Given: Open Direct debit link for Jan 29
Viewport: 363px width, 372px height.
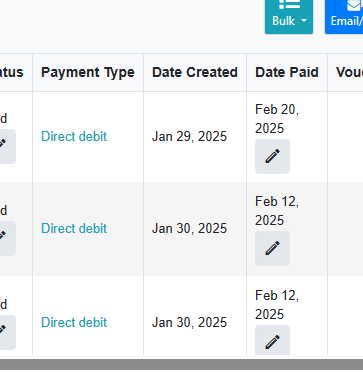Looking at the screenshot, I should point(74,136).
